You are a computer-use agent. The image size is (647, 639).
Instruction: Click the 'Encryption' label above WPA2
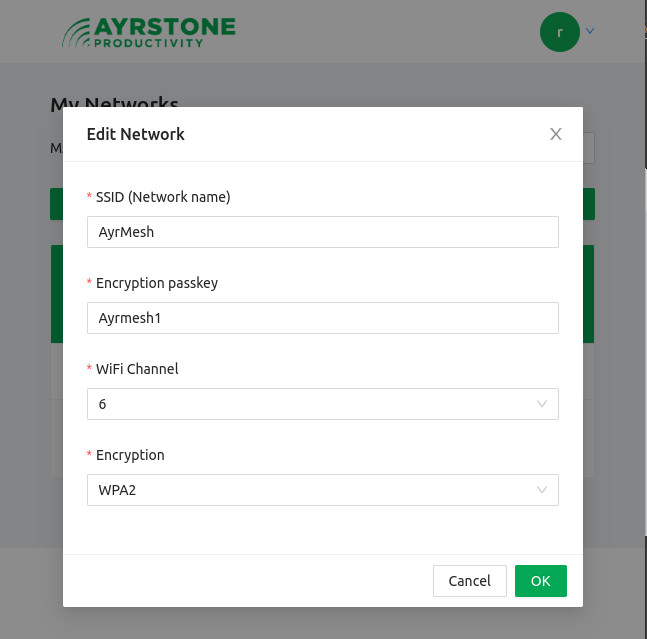[130, 455]
